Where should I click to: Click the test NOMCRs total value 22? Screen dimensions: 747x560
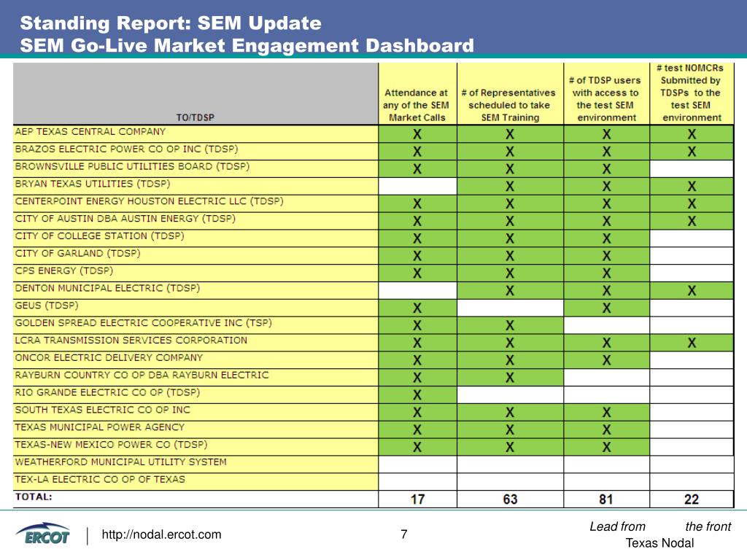click(692, 499)
